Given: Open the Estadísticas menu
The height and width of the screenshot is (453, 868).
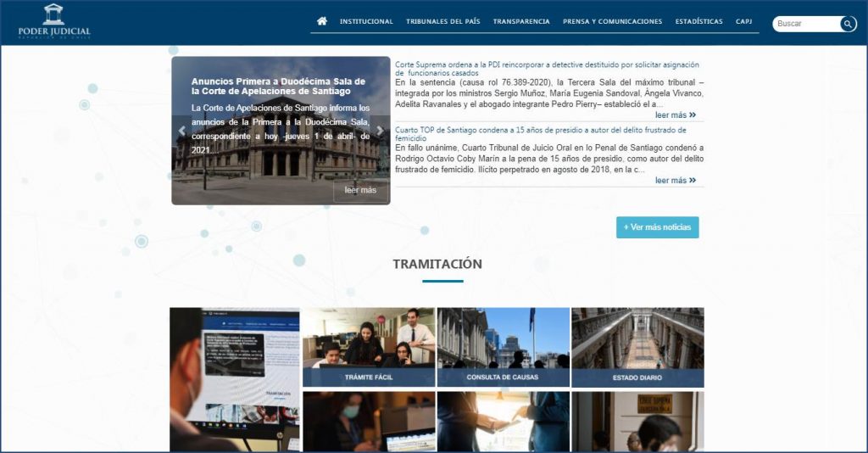Looking at the screenshot, I should (698, 21).
